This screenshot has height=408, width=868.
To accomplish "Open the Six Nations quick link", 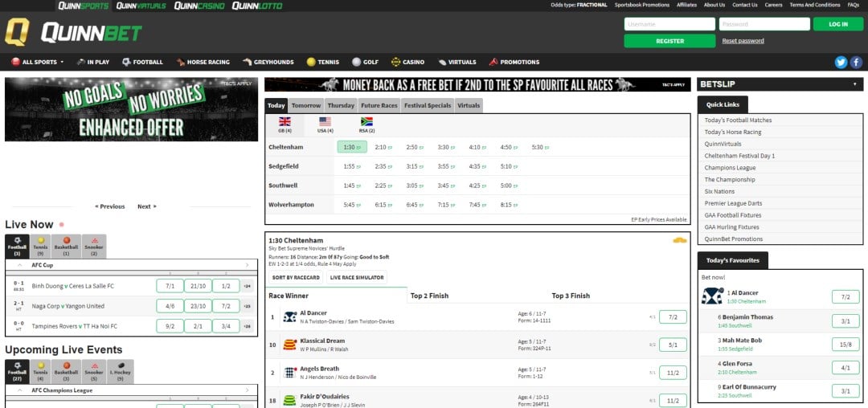I will click(x=719, y=191).
